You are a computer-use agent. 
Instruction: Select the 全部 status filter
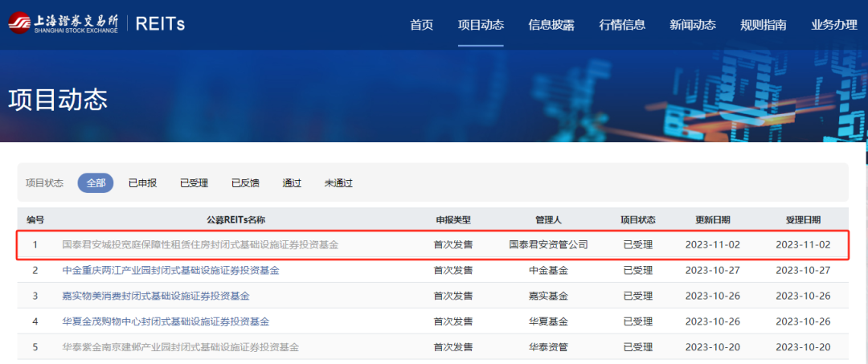(96, 183)
